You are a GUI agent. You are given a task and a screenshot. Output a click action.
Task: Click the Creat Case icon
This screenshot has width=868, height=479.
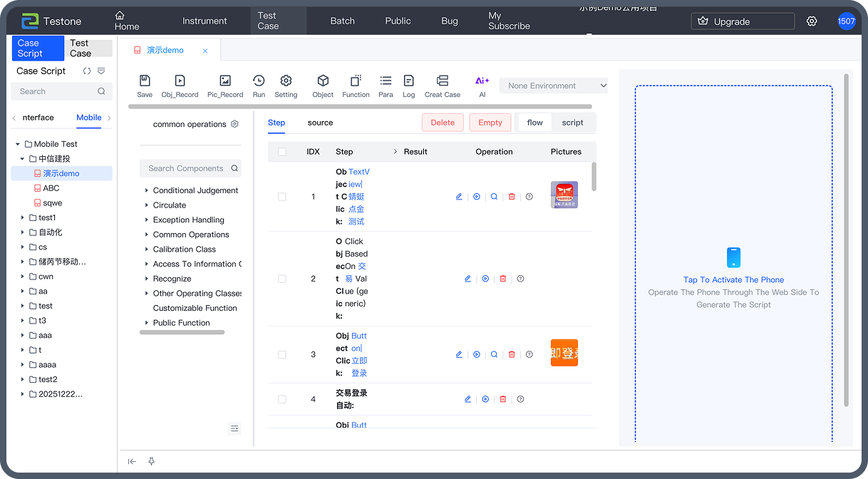pyautogui.click(x=443, y=81)
